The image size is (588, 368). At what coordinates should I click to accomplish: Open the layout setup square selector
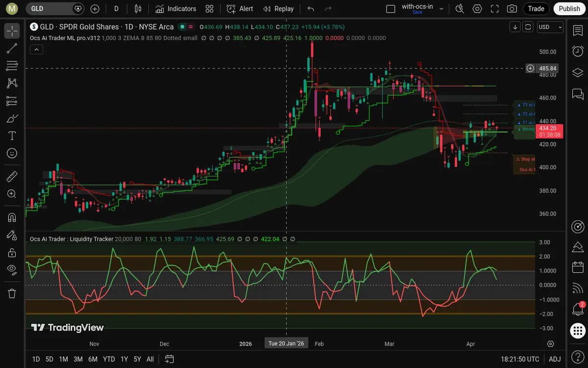point(391,9)
